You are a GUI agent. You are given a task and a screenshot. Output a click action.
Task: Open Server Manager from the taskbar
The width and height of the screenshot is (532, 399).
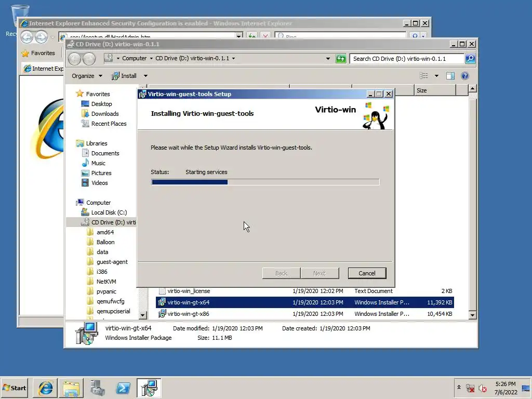coord(97,388)
